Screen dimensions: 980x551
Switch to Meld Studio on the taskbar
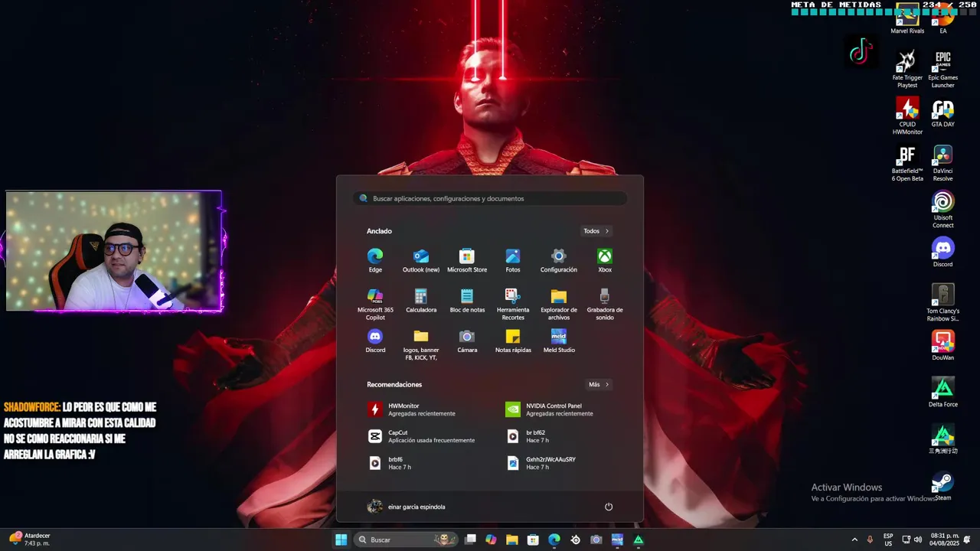[617, 540]
